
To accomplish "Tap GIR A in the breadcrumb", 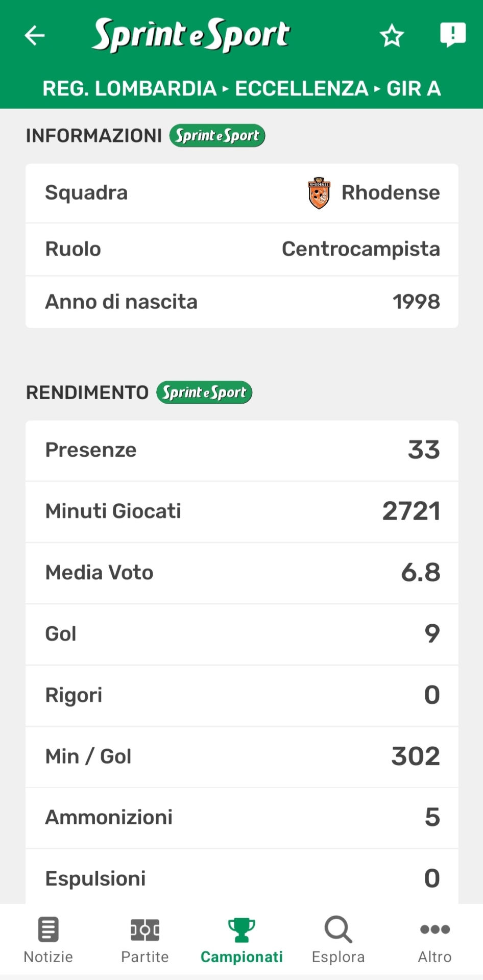I will coord(414,89).
